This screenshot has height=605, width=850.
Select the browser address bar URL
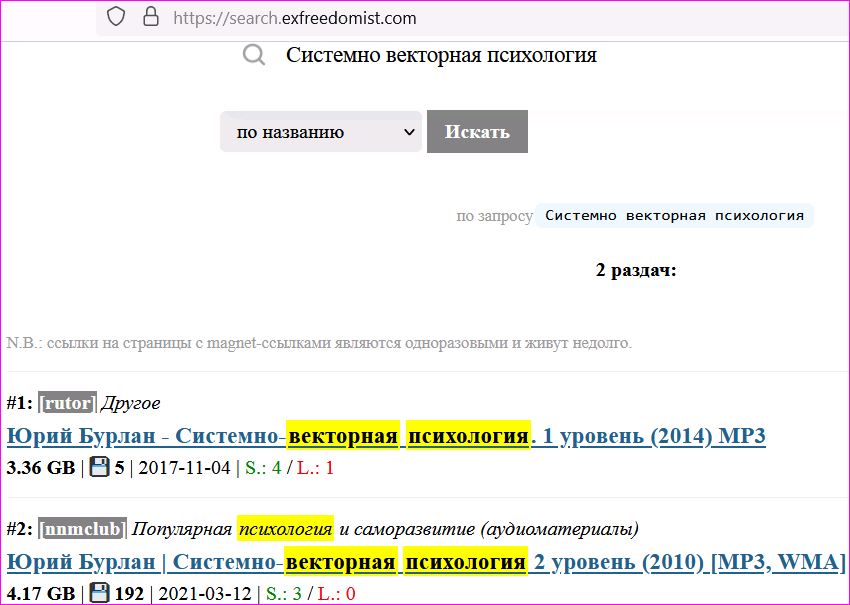tap(295, 18)
